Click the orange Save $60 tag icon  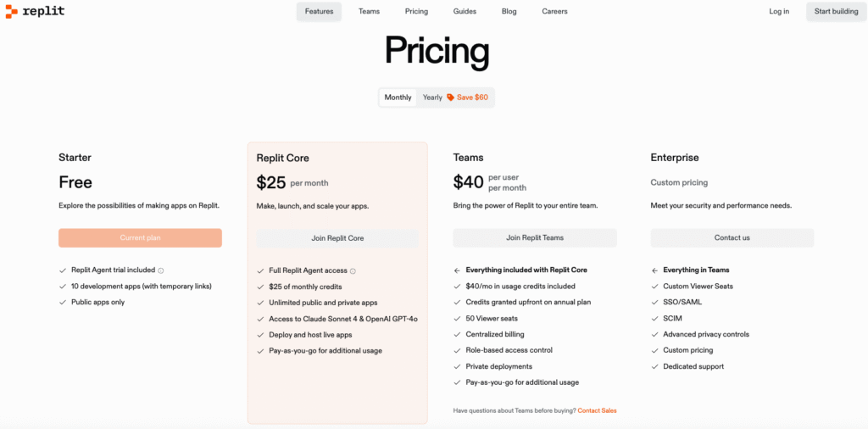(451, 97)
